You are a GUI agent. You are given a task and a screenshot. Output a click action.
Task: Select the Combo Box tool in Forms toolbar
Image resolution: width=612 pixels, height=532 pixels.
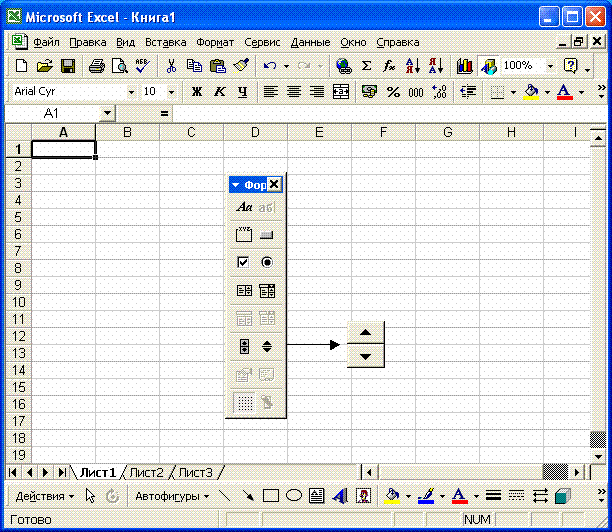267,290
